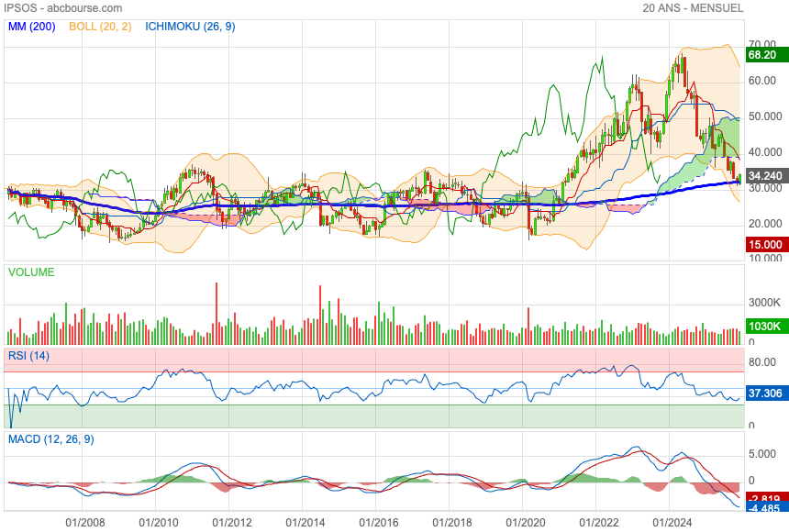Select the 1030K volume value tag
The width and height of the screenshot is (789, 532).
[764, 327]
